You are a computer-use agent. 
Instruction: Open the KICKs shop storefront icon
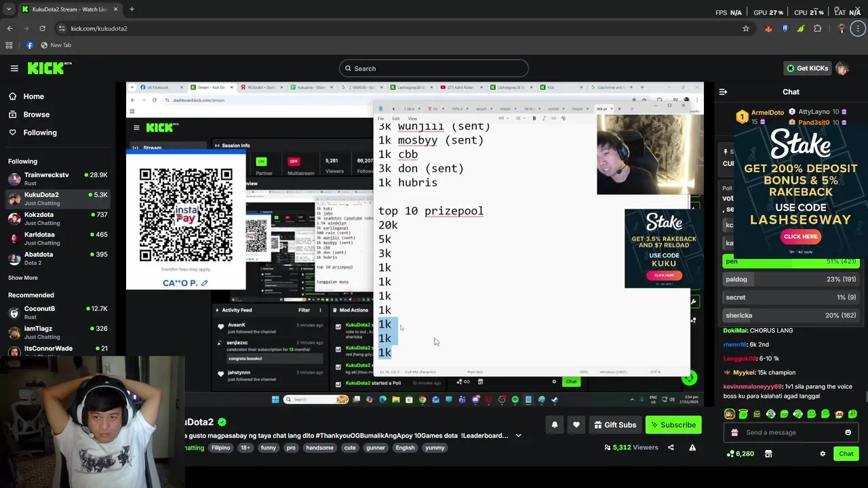click(x=768, y=454)
